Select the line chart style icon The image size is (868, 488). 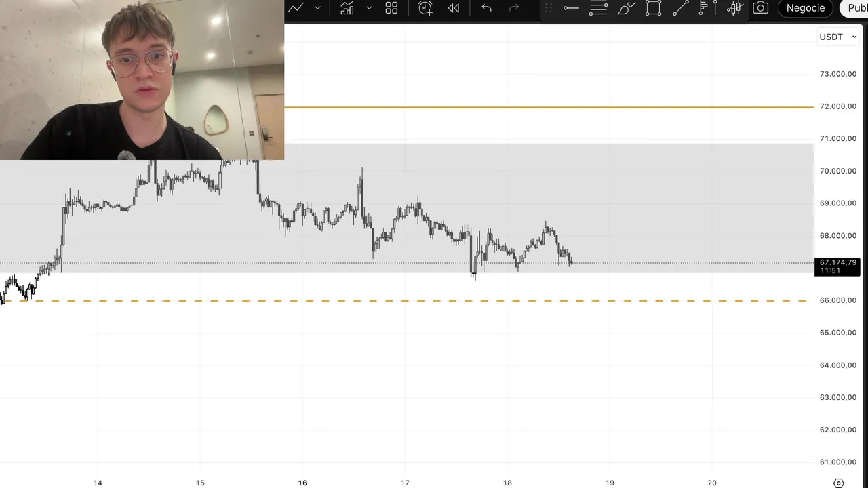point(295,8)
